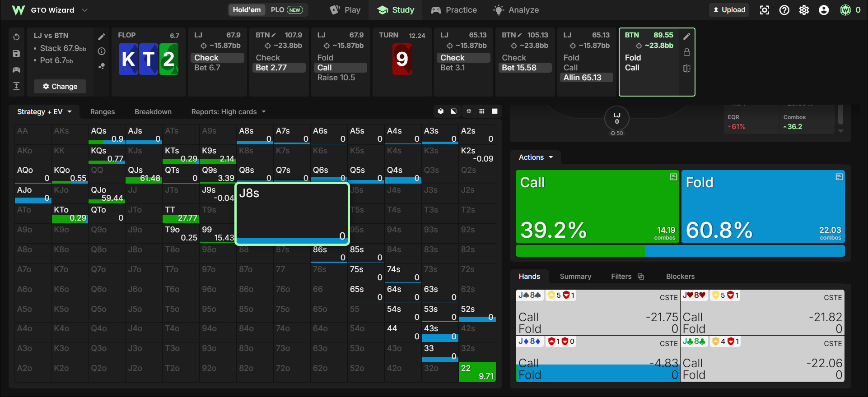Click the down arrow below the stats scrollbar
The image size is (868, 397).
840,131
